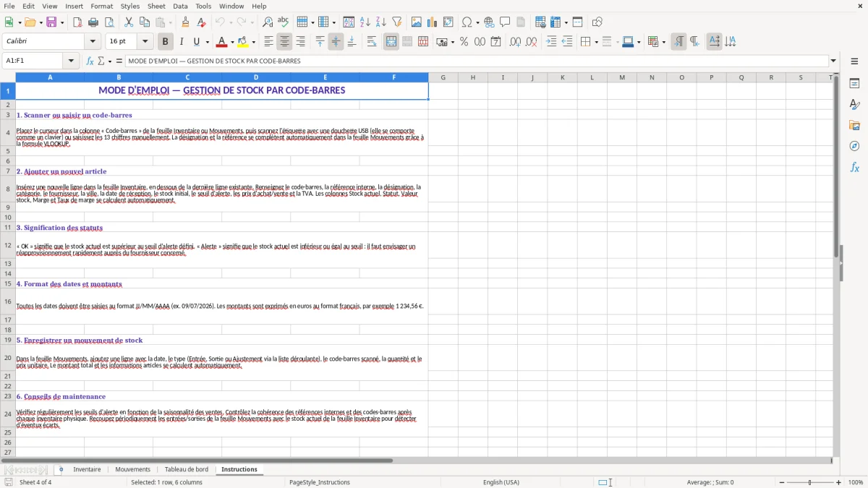Viewport: 868px width, 488px height.
Task: Click the zoom slider in status bar
Action: click(x=810, y=482)
